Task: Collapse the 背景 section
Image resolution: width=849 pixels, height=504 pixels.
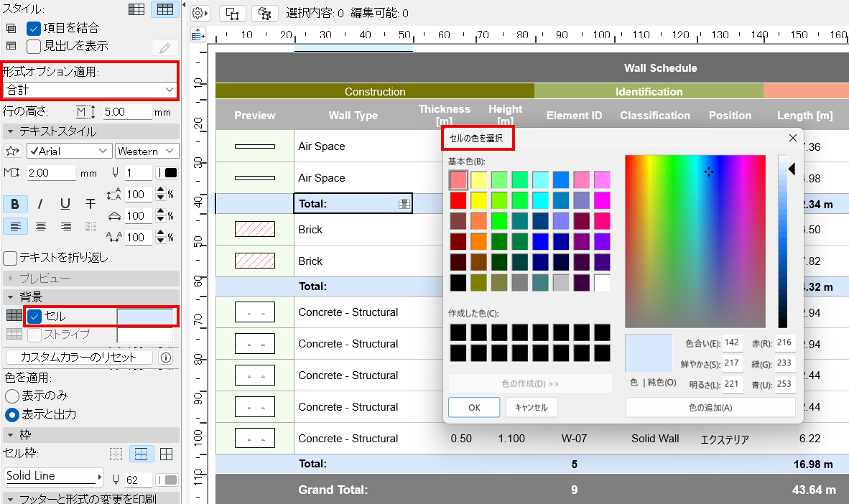Action: [x=91, y=297]
